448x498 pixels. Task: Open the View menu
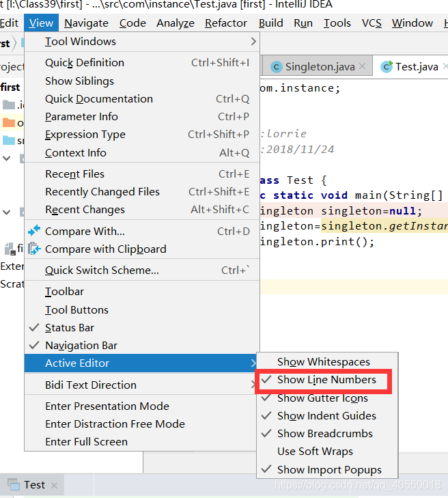pos(41,23)
